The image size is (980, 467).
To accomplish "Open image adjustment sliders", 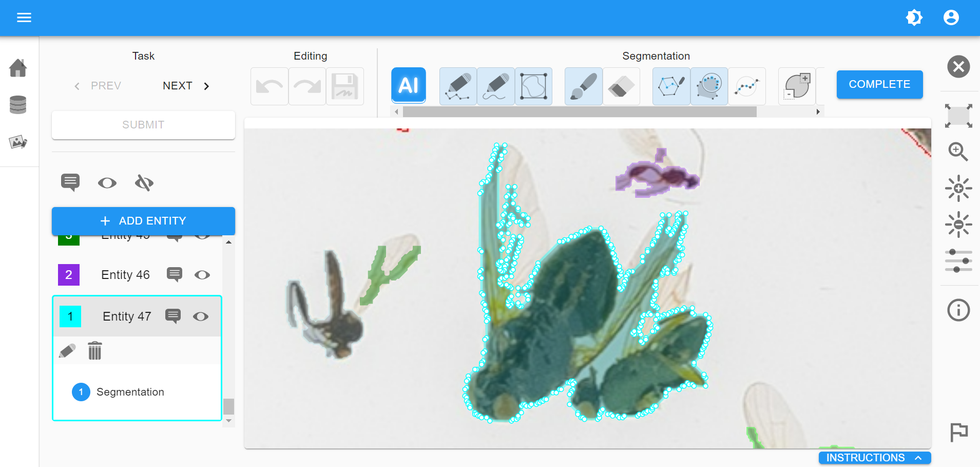I will click(958, 261).
